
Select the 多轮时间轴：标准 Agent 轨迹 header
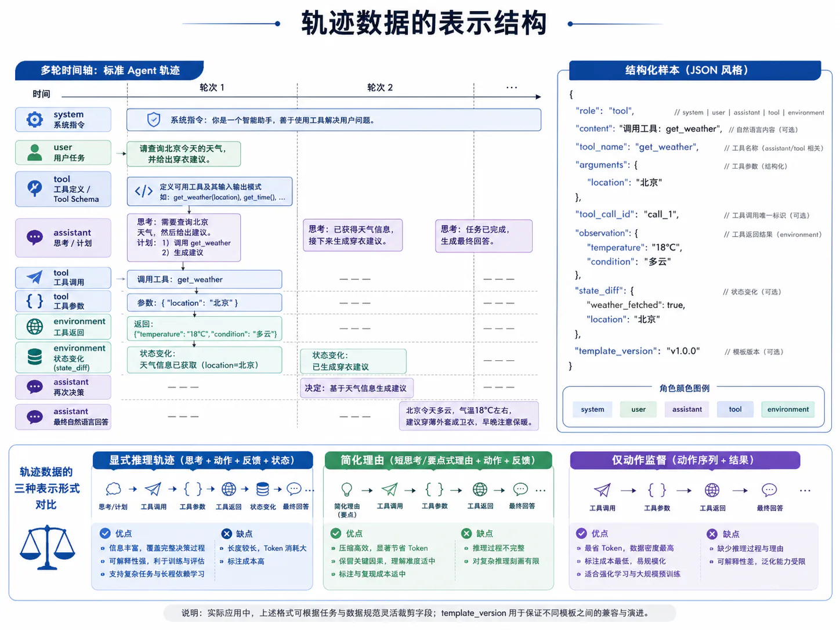(110, 70)
